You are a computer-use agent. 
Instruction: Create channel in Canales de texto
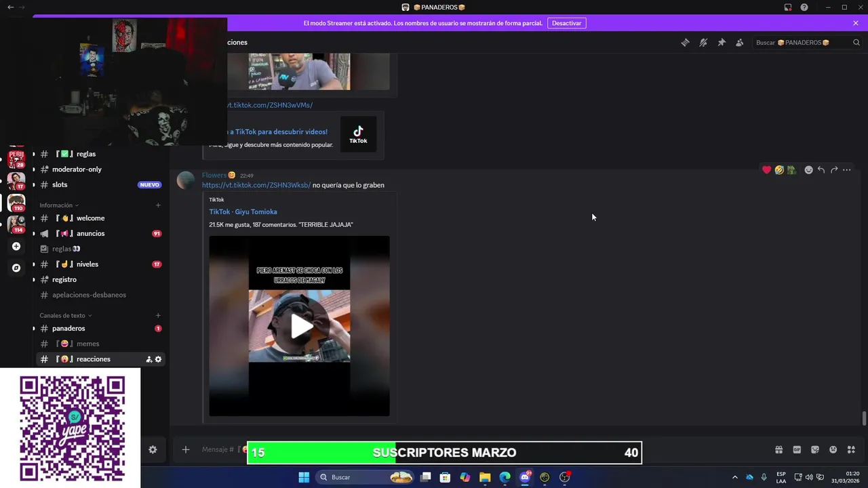pos(158,316)
